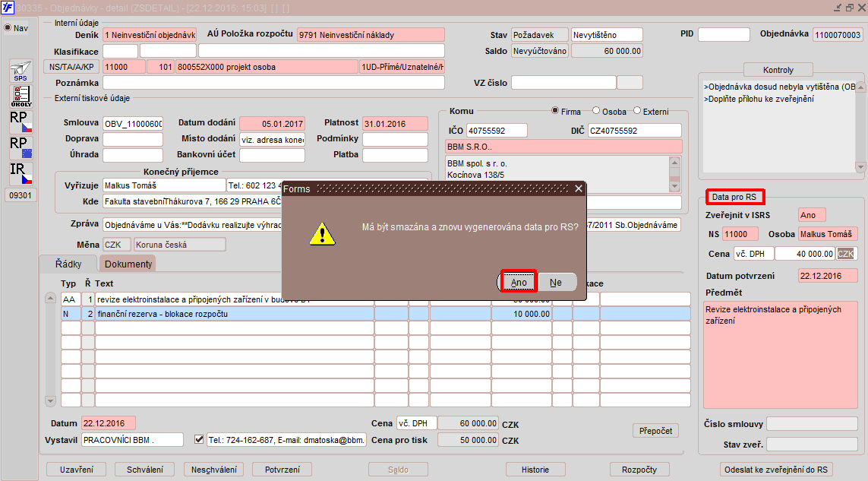Switch to the Řádky tab

(x=68, y=264)
